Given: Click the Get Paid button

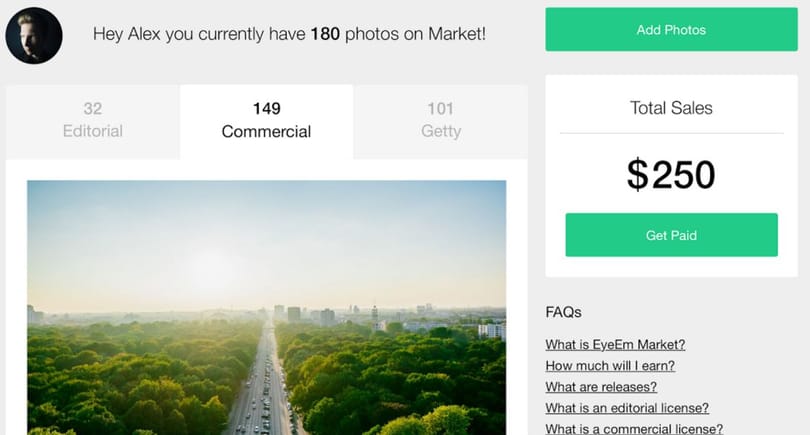Looking at the screenshot, I should [671, 235].
